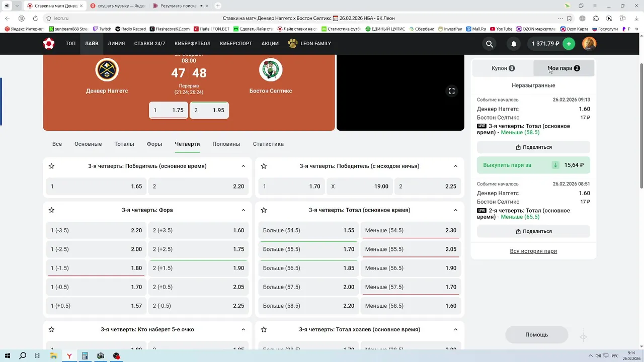Screen dimensions: 644x362
Task: Collapse the '3-я четверть: Фора' section
Action: [x=243, y=210]
